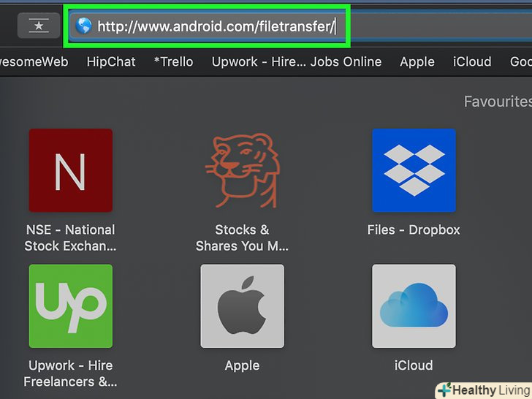Click the 'NSE - National Stock Exchan...' label
This screenshot has height=399, width=532.
(71, 237)
